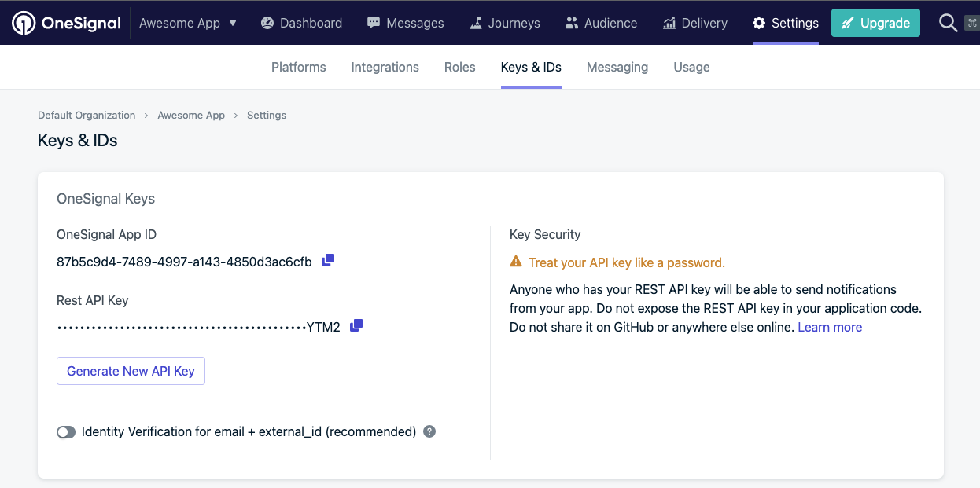Open the Delivery section
Screen dimensions: 980x488
click(x=694, y=23)
